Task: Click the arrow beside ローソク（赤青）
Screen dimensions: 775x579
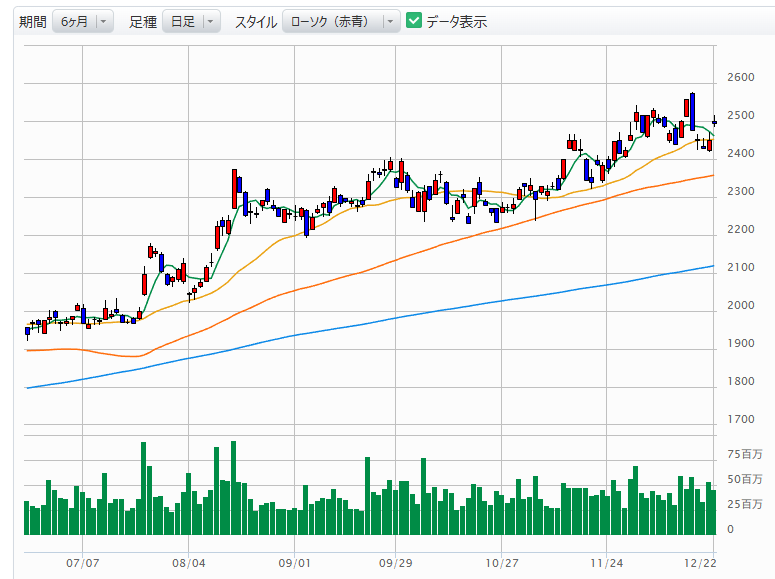Action: point(391,22)
